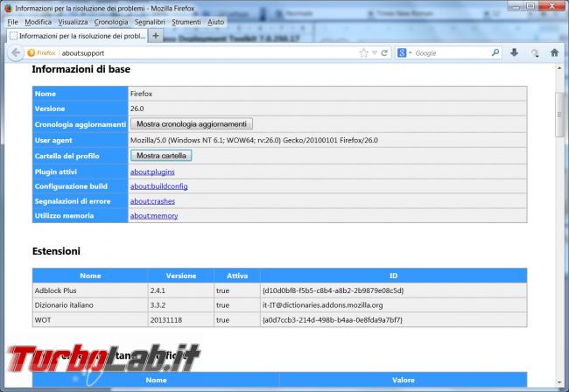The width and height of the screenshot is (569, 392).
Task: Click the Dizionario italiano extension name
Action: [64, 305]
